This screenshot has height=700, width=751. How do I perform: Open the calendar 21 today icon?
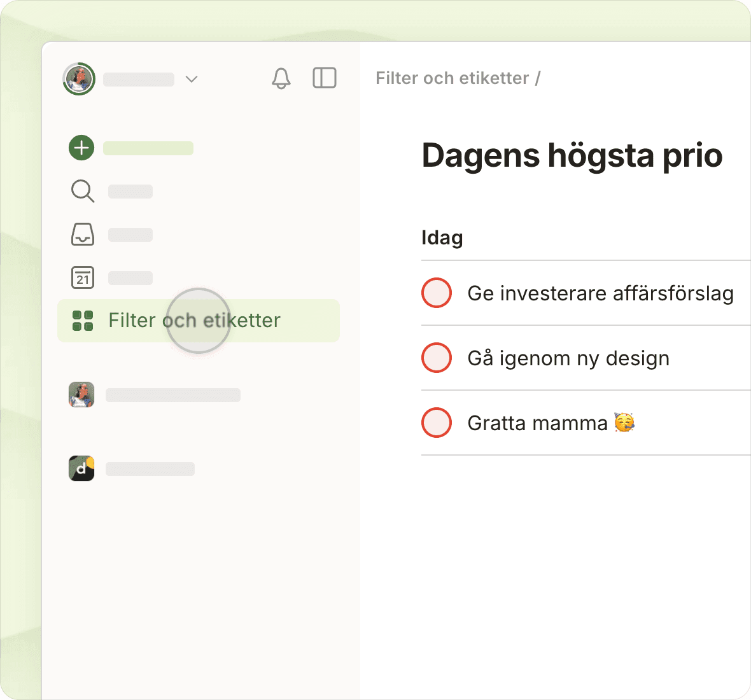click(x=83, y=277)
